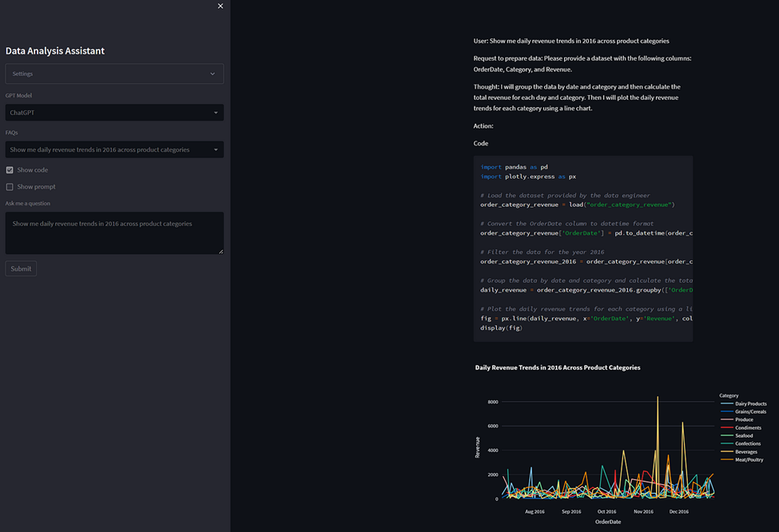Toggle Seafood legend item

pos(737,435)
